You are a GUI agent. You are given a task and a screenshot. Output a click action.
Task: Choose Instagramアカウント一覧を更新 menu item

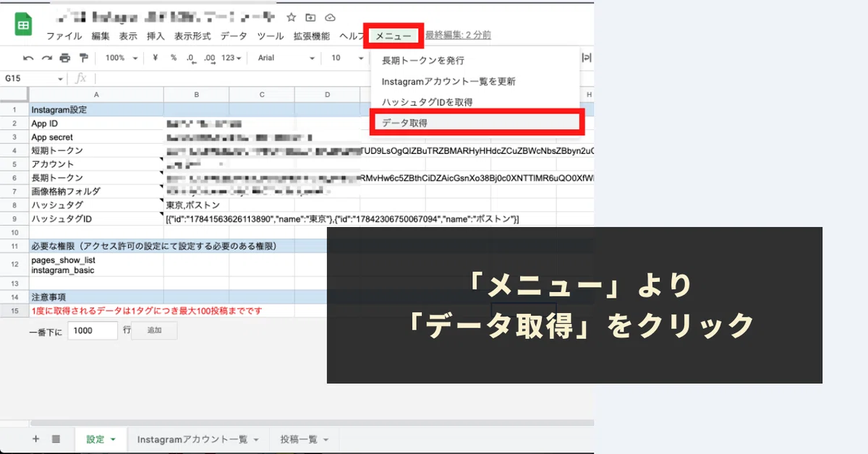pyautogui.click(x=475, y=82)
